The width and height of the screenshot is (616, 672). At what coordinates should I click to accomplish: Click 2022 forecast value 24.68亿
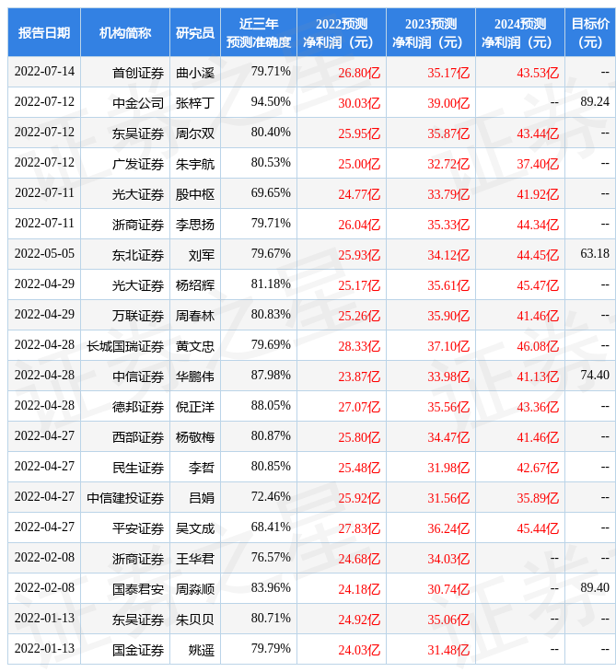pos(359,560)
